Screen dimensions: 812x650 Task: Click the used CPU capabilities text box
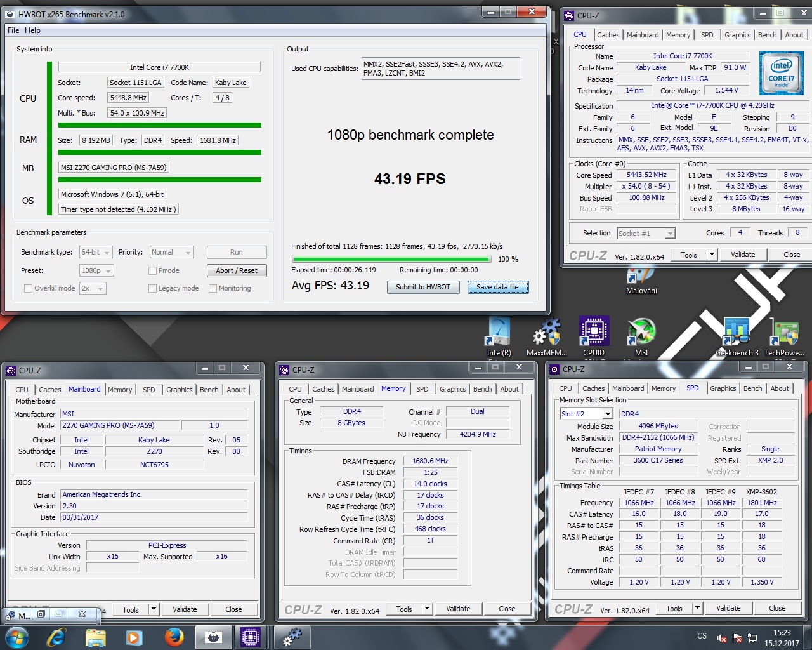click(x=441, y=69)
